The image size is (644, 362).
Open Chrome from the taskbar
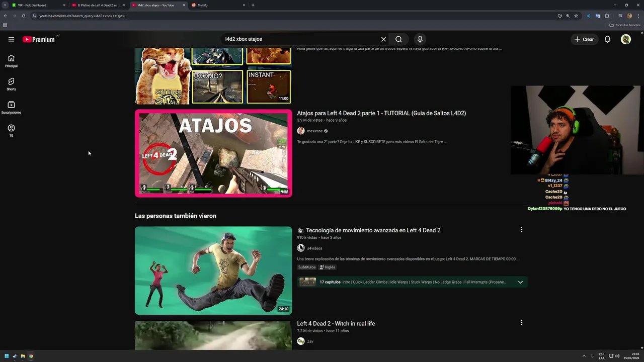[x=31, y=356]
